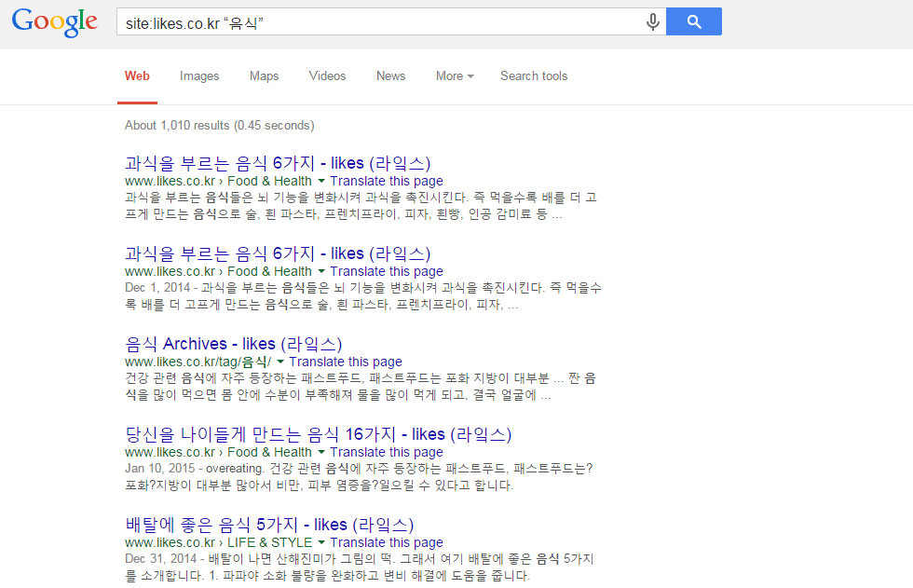Open Search tools options
The height and width of the screenshot is (588, 913).
point(534,76)
